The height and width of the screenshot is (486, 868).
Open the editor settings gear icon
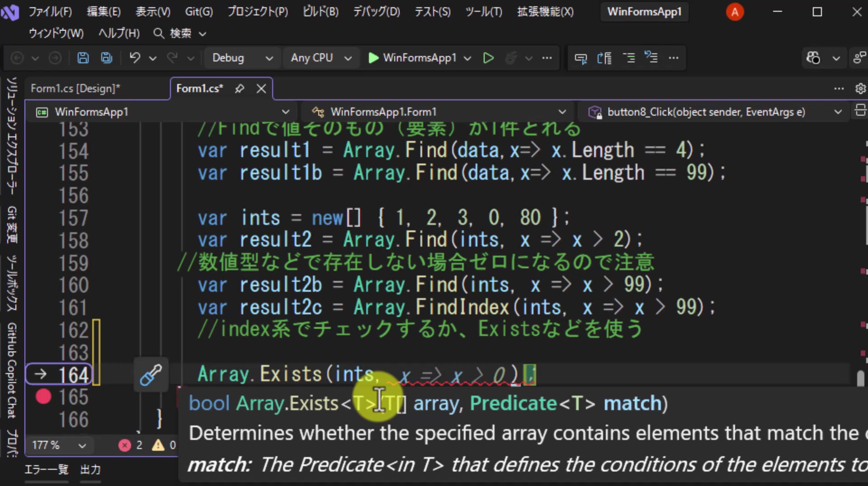860,89
